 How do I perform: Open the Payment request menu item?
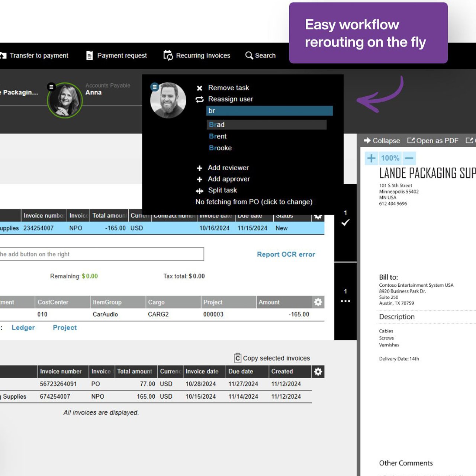[x=116, y=55]
